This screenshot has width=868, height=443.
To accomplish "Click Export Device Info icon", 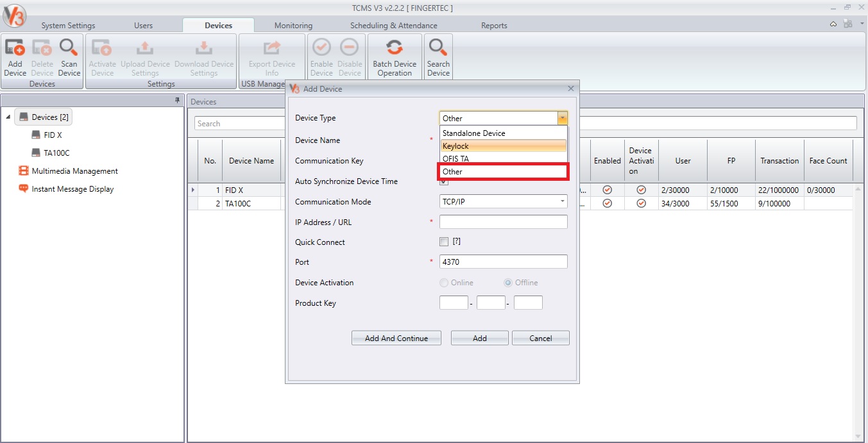I will coord(272,57).
